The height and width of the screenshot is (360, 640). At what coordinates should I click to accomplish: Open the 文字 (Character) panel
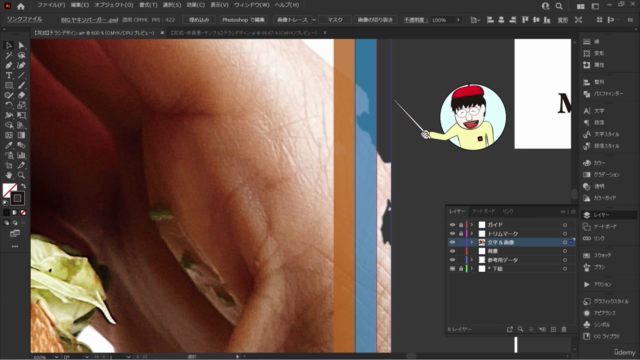point(593,111)
